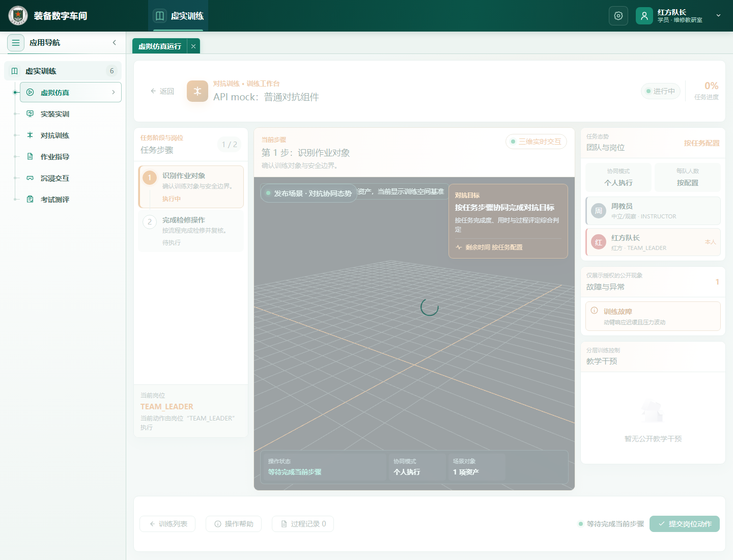This screenshot has width=733, height=560.
Task: Open 对抗训练 in the sidebar
Action: pyautogui.click(x=71, y=135)
